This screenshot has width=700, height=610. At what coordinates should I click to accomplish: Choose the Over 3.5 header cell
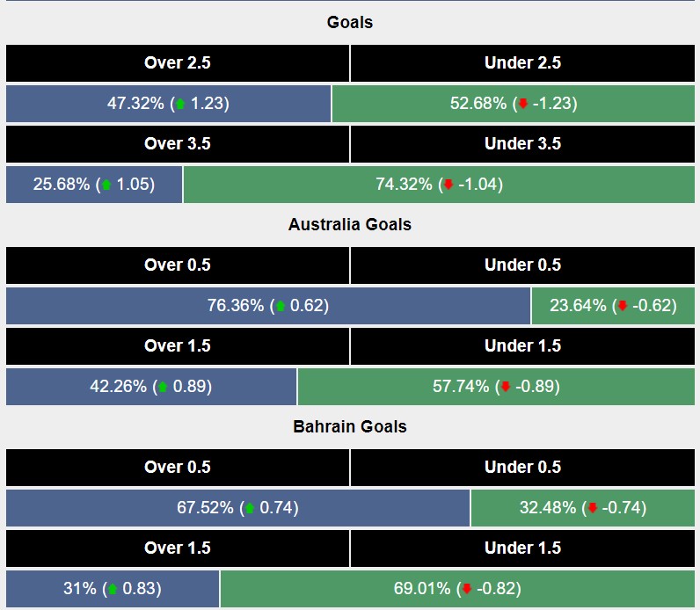point(178,144)
